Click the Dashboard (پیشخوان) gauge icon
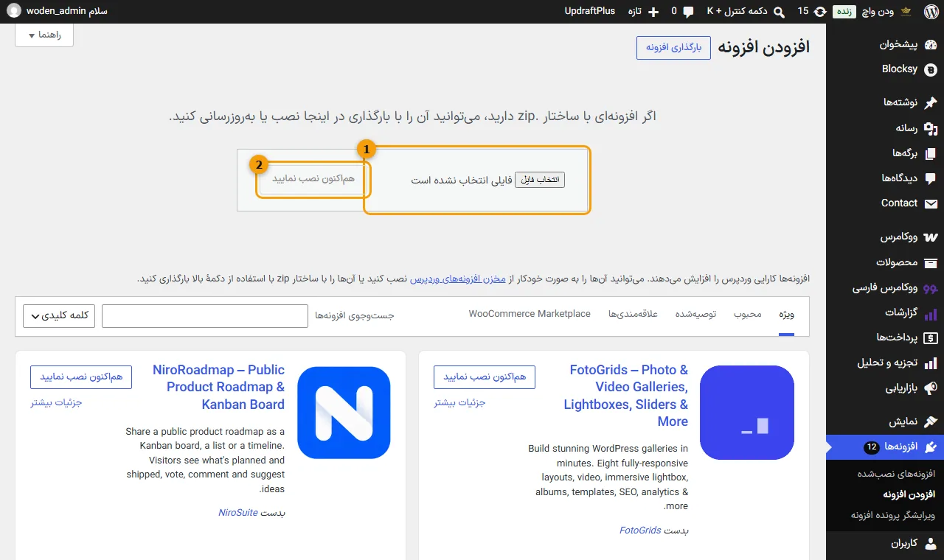Screen dimensions: 944x560 tap(931, 44)
